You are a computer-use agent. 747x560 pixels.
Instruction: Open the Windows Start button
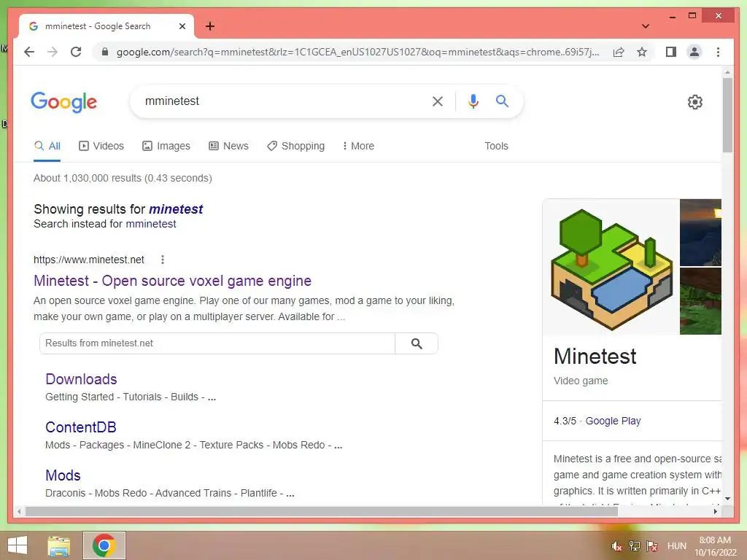(18, 545)
